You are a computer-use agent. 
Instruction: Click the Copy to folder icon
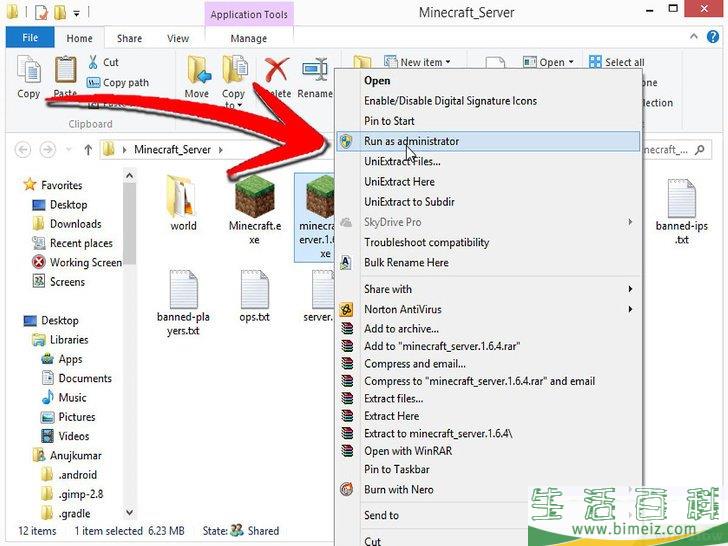pyautogui.click(x=234, y=70)
